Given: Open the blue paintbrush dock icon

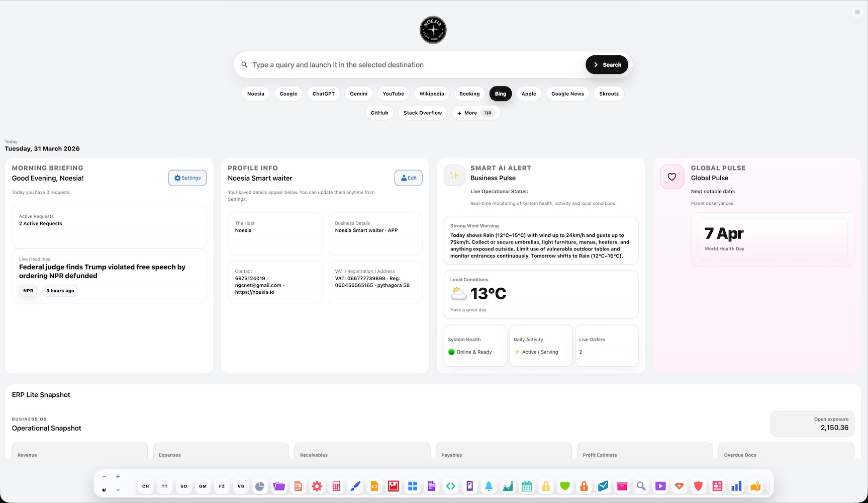Looking at the screenshot, I should click(x=355, y=486).
